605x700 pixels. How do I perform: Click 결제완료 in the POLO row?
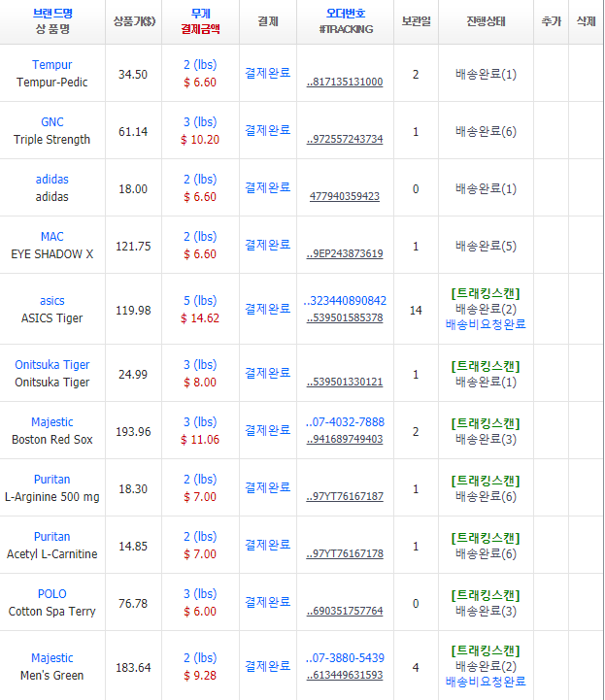pyautogui.click(x=268, y=602)
